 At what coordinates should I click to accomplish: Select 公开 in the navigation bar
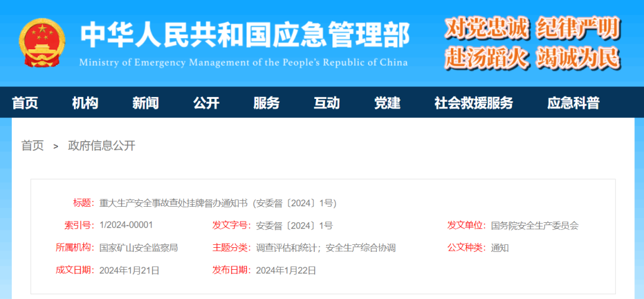point(206,103)
